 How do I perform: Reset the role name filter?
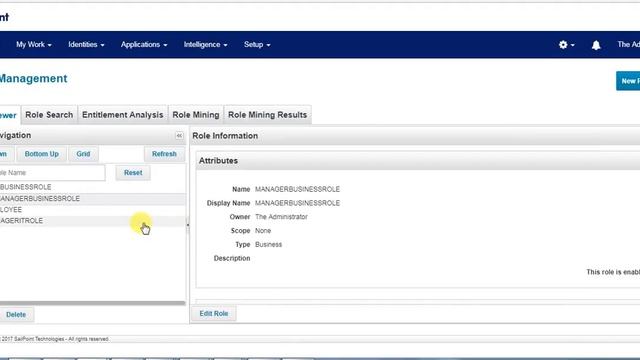coord(133,173)
